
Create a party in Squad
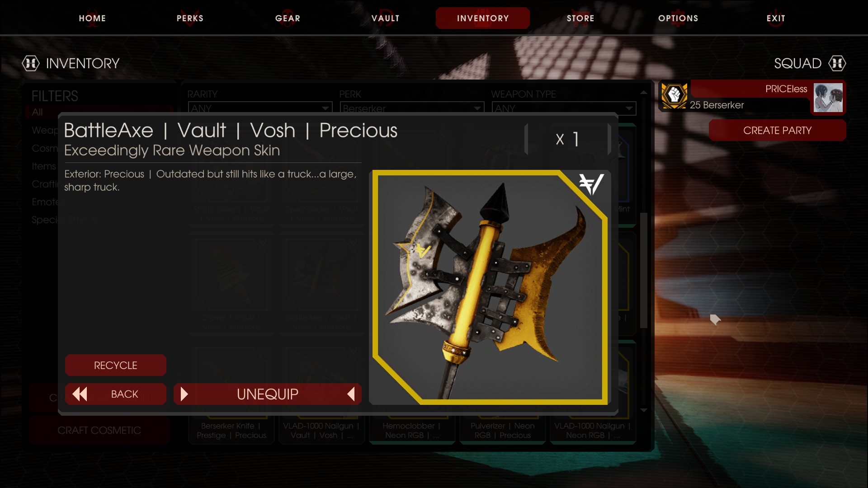point(778,130)
